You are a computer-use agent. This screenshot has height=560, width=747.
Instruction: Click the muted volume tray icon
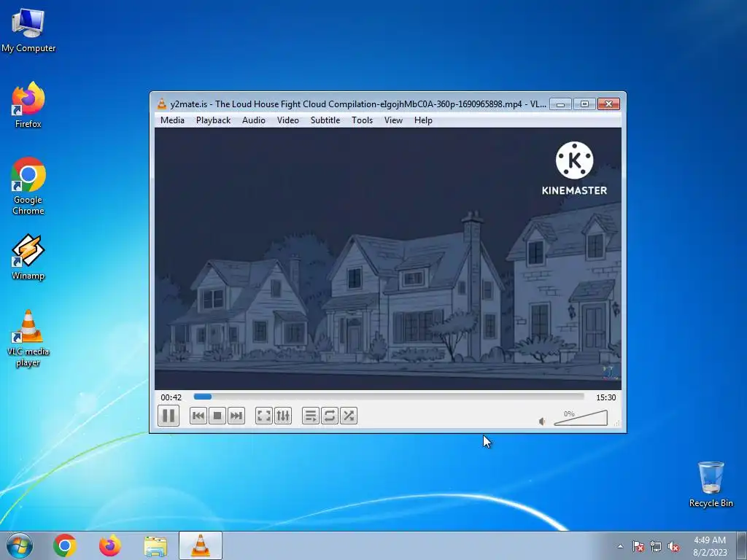coord(673,546)
